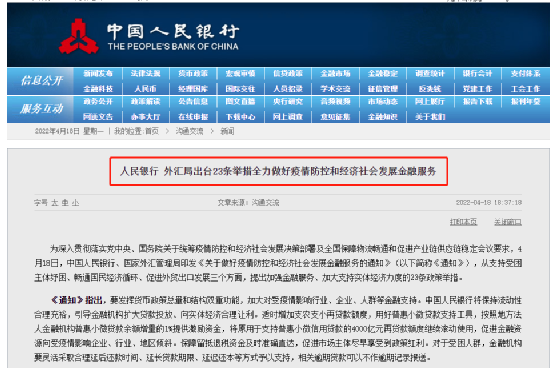
Task: Open the 央行研究 section
Action: [x=288, y=102]
